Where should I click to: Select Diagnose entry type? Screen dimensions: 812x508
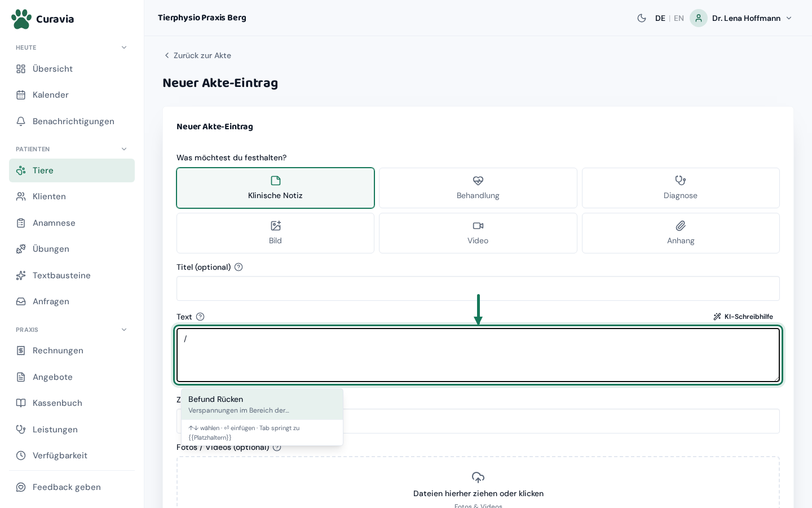[681, 188]
